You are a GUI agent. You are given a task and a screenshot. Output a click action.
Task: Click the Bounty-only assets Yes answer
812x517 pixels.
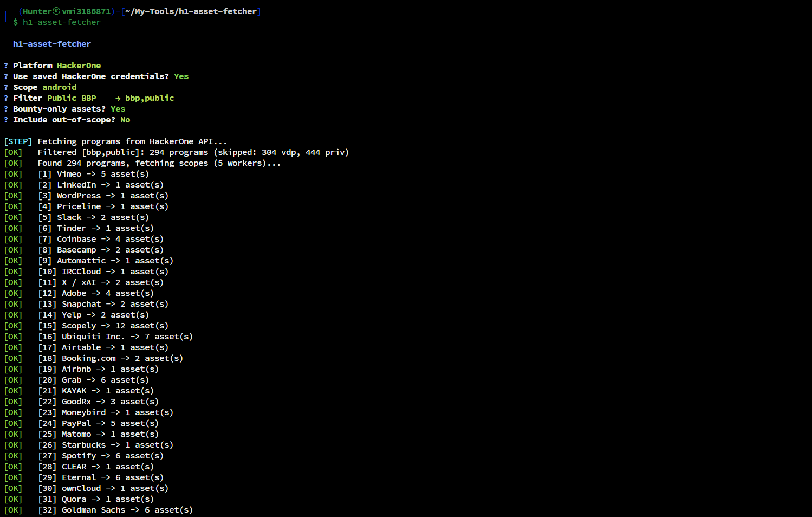coord(118,109)
